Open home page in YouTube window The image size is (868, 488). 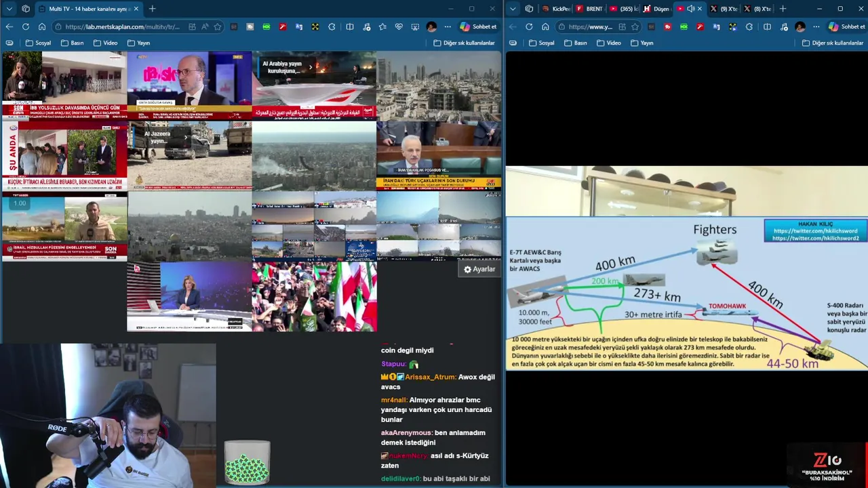coord(545,26)
